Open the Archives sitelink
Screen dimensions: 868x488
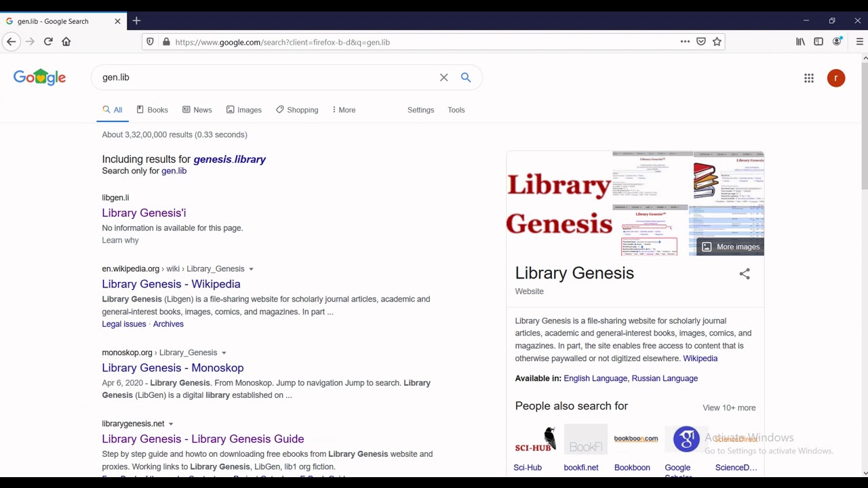(x=168, y=324)
